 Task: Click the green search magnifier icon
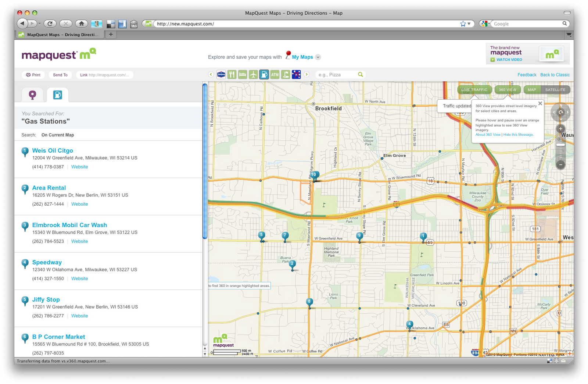(361, 74)
